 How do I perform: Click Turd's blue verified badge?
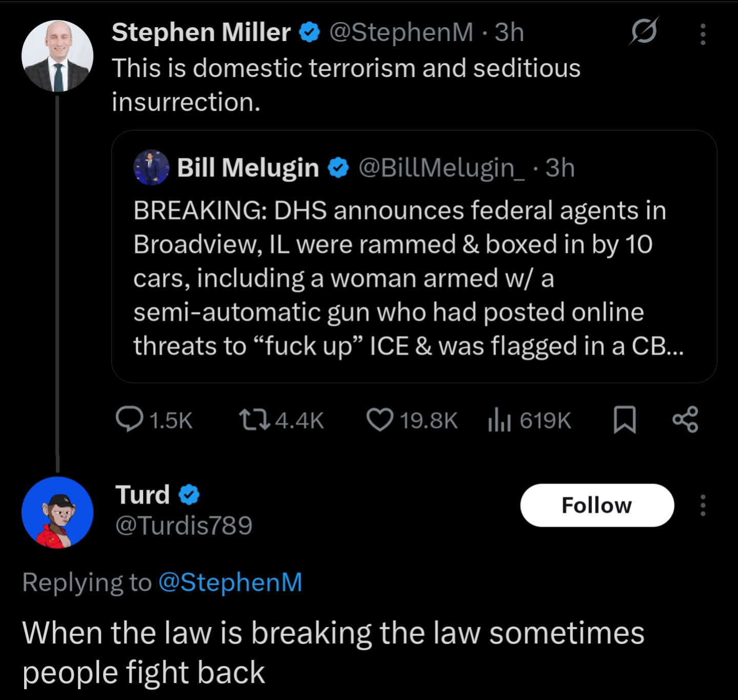pyautogui.click(x=189, y=495)
